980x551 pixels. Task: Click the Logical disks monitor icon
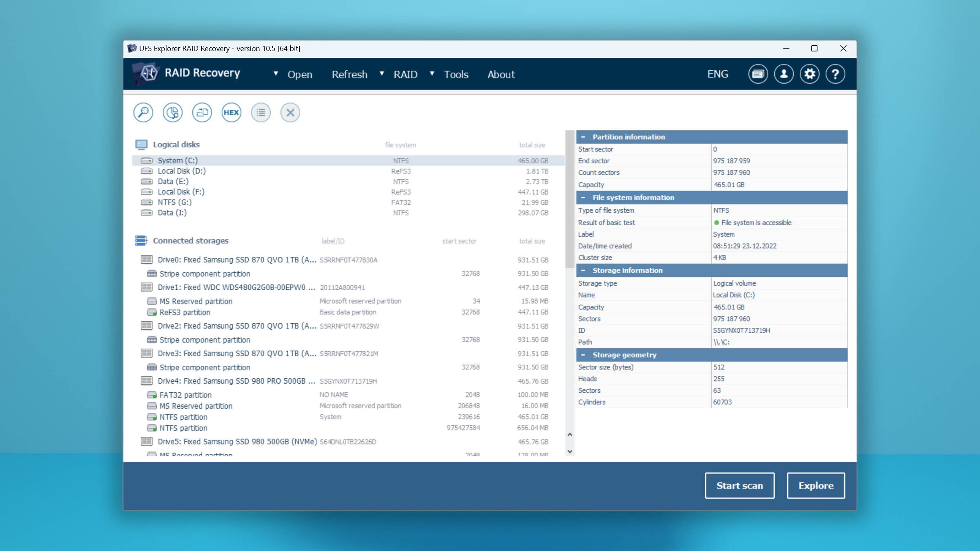tap(141, 144)
